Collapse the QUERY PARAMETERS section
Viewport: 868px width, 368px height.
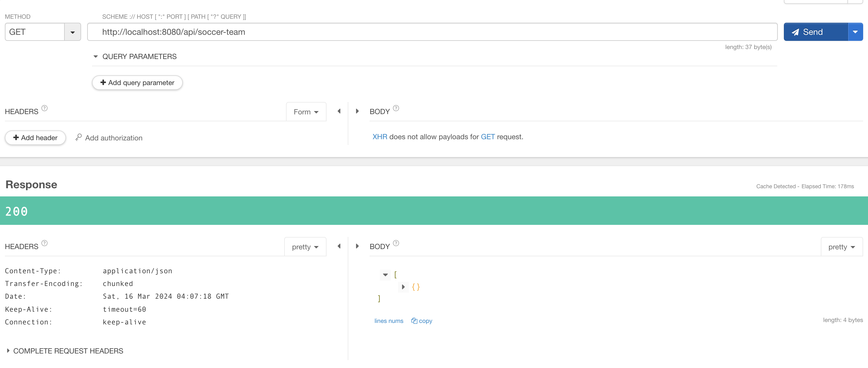(96, 57)
